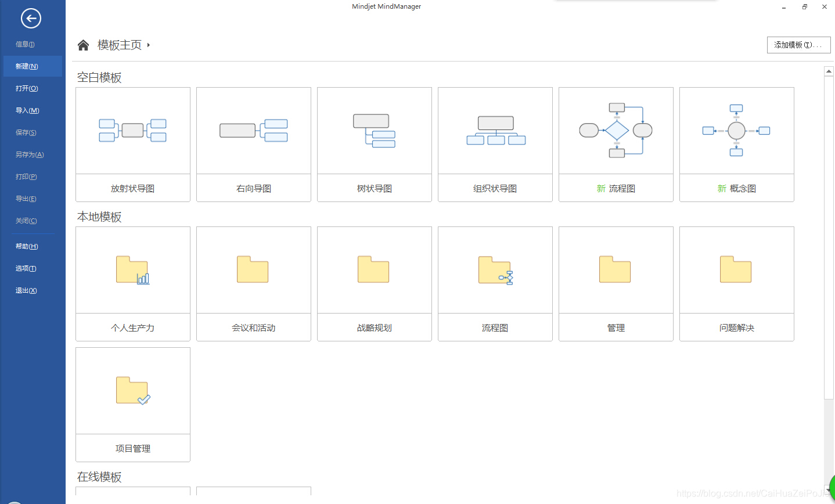This screenshot has height=504, width=835.
Task: Select the 新建 menu item
Action: pyautogui.click(x=33, y=66)
